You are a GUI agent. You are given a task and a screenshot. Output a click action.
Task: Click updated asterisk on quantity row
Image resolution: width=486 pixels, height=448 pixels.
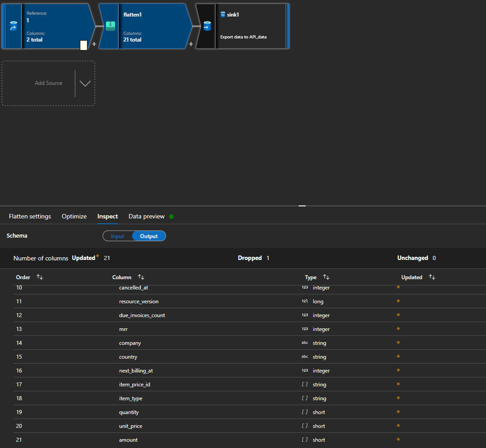[398, 412]
